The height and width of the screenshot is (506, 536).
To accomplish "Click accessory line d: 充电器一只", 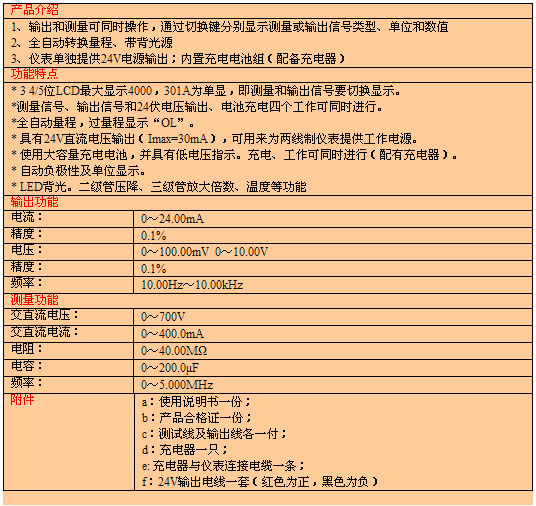I will coord(185,450).
